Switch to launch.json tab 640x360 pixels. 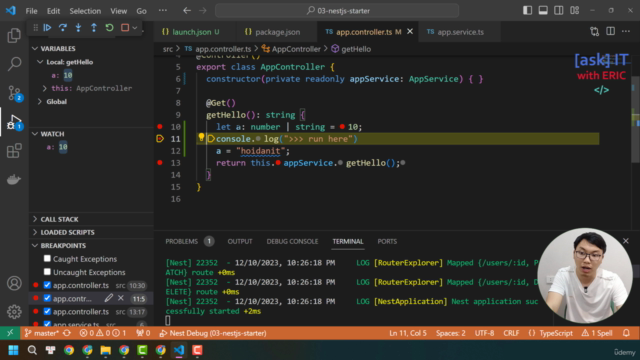tap(191, 32)
